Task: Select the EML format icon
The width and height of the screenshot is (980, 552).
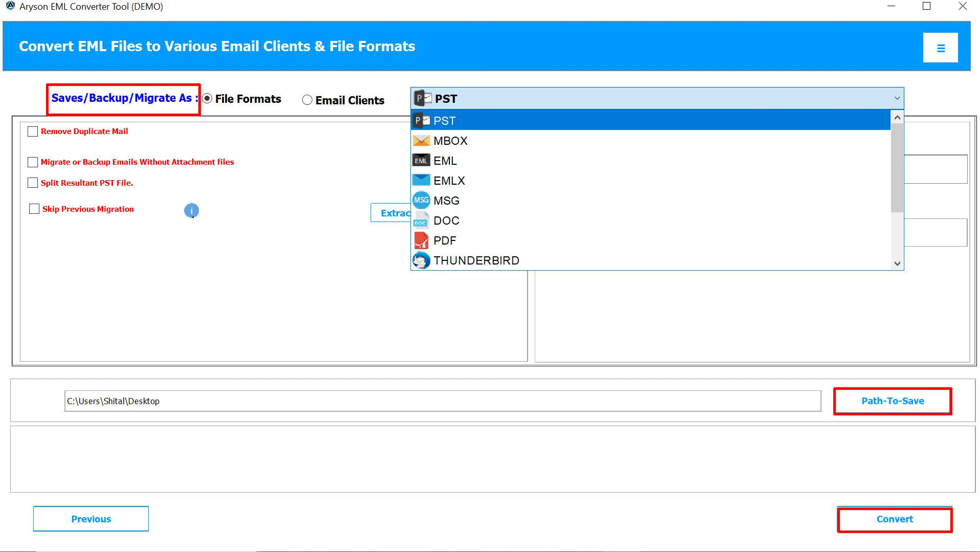Action: (421, 160)
